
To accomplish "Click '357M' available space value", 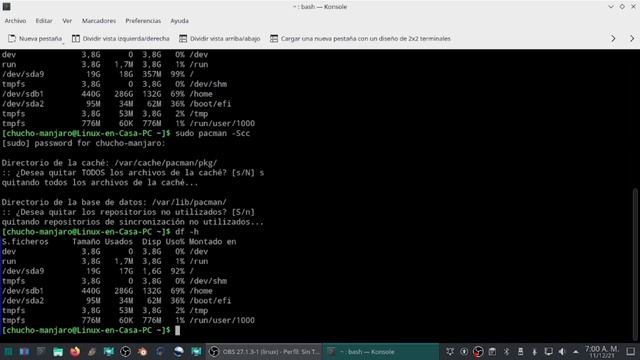I will pyautogui.click(x=151, y=74).
